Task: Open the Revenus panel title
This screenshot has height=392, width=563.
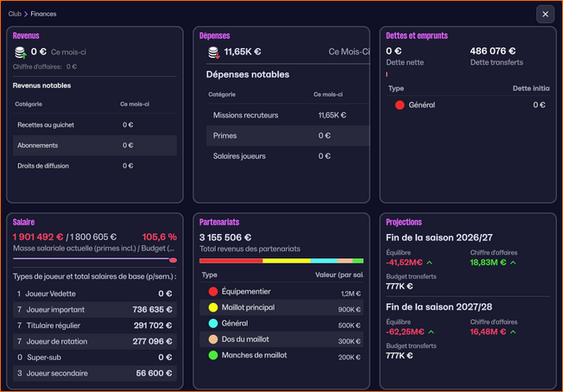Action: (x=26, y=35)
